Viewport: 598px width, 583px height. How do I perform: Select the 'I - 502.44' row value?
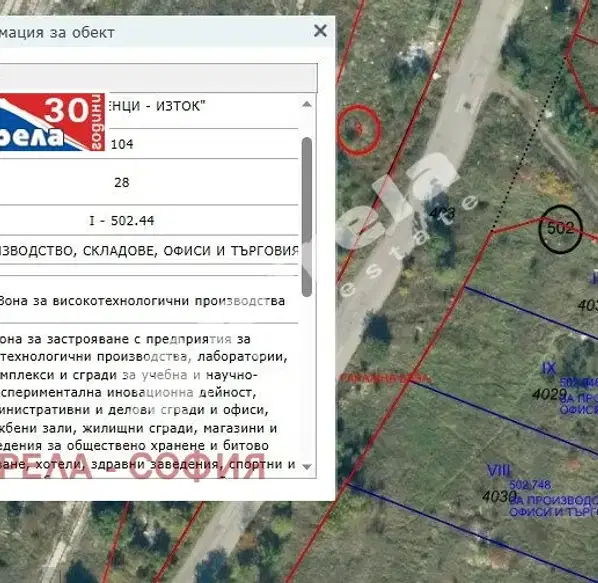(122, 220)
